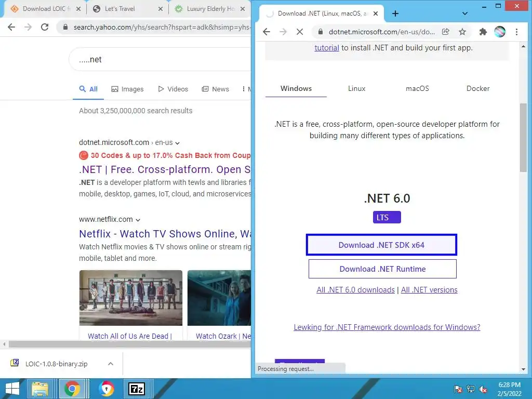This screenshot has height=399, width=532.
Task: Open tab search dropdown in dotnet window
Action: tap(465, 14)
